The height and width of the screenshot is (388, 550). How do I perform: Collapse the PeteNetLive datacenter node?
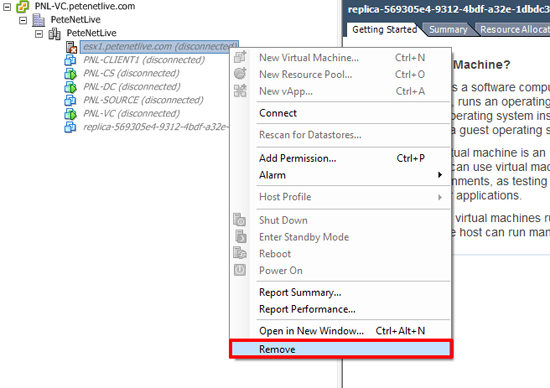tap(23, 20)
